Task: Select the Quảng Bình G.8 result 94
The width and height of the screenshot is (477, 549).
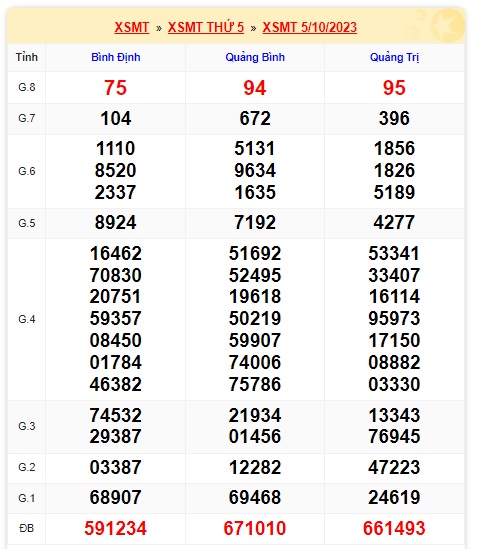Action: (x=255, y=88)
